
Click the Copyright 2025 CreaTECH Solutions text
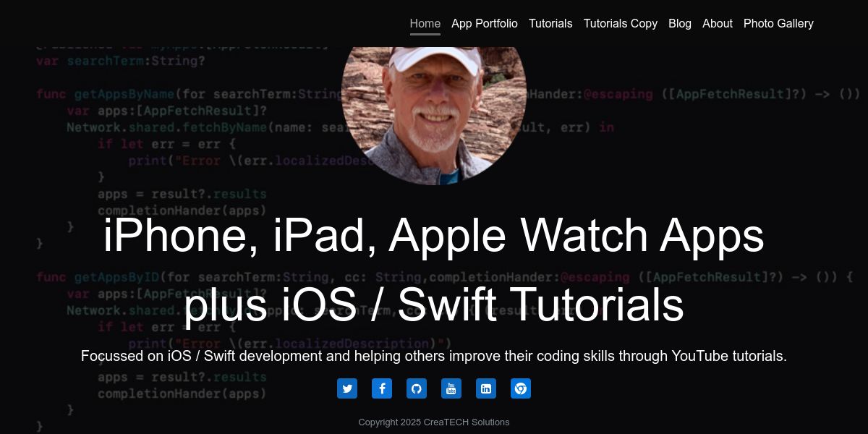[434, 422]
